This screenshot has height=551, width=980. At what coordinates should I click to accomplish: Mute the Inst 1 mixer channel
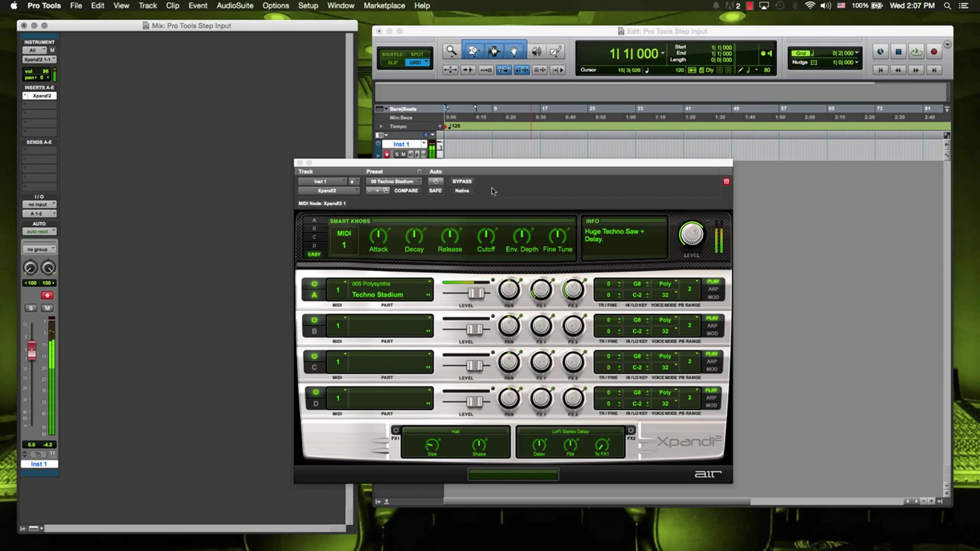47,308
